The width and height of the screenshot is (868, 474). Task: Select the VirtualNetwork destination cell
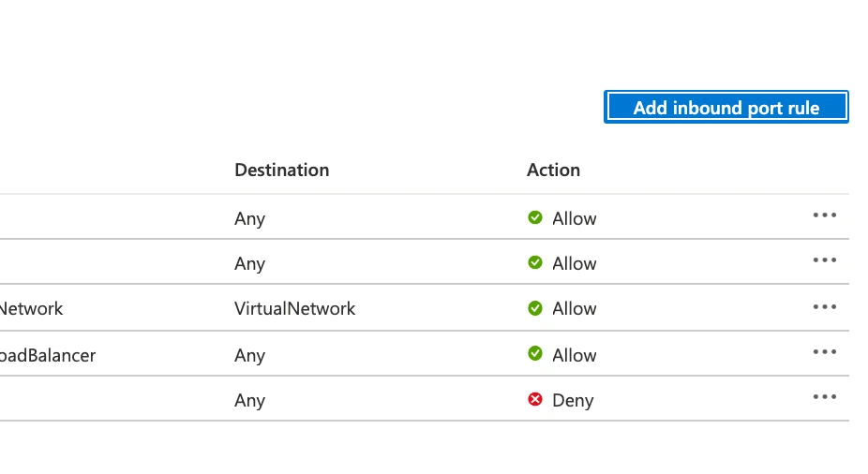pos(294,308)
